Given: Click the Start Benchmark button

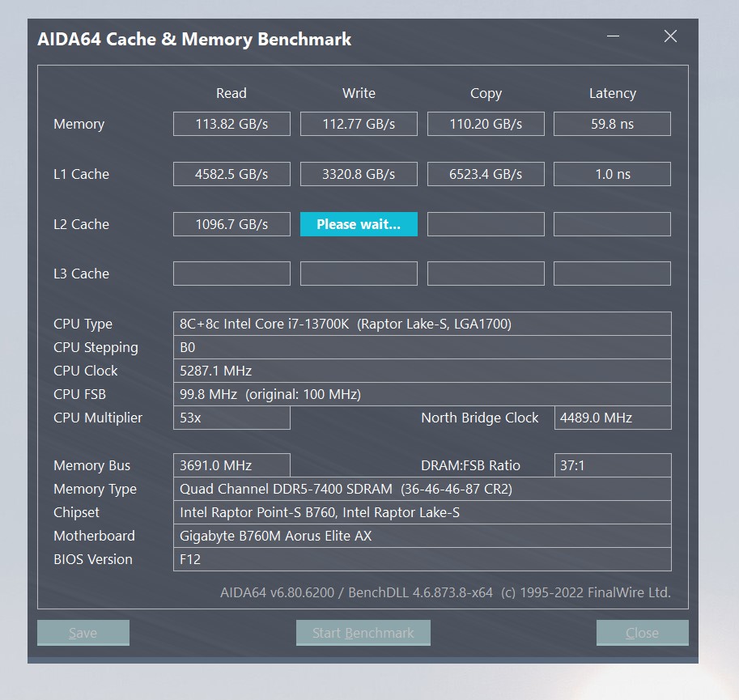Looking at the screenshot, I should [363, 633].
